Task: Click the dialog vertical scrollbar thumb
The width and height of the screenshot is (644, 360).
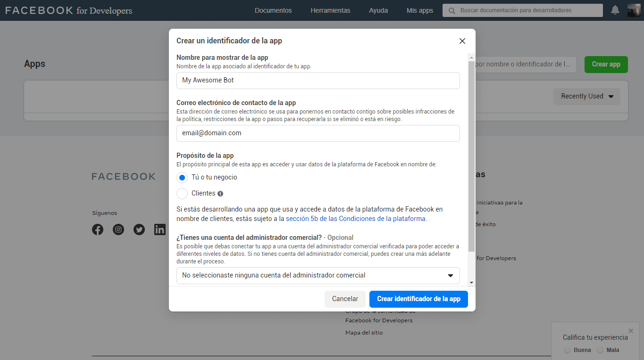Action: coord(472,156)
